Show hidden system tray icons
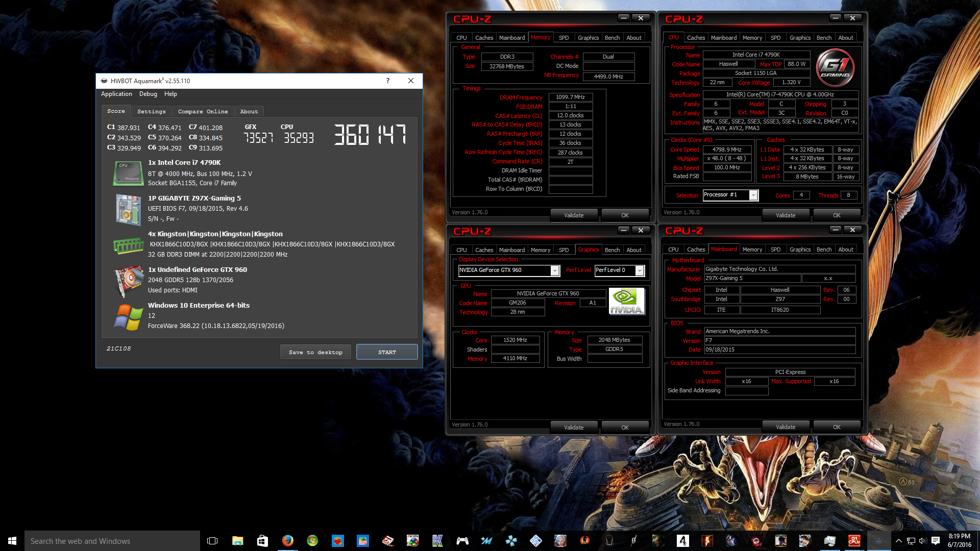This screenshot has width=980, height=551. (899, 541)
